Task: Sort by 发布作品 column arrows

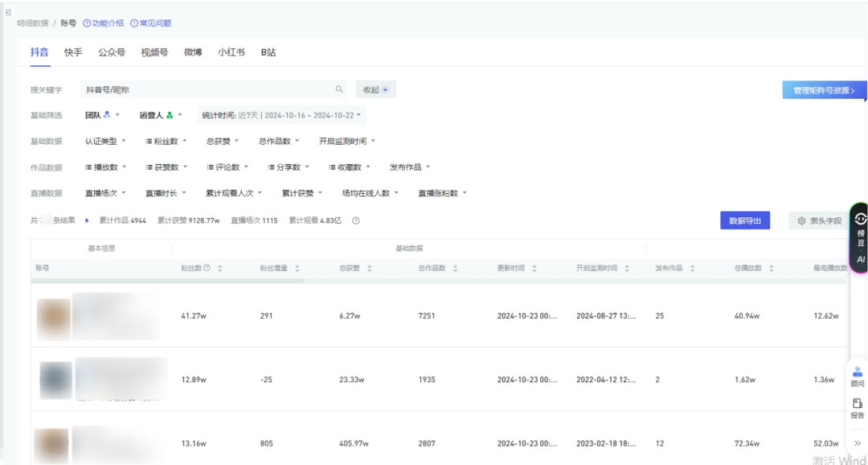Action: pyautogui.click(x=693, y=268)
